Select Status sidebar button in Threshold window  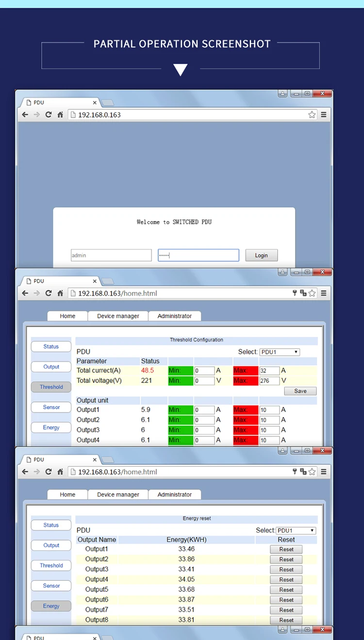coord(51,346)
